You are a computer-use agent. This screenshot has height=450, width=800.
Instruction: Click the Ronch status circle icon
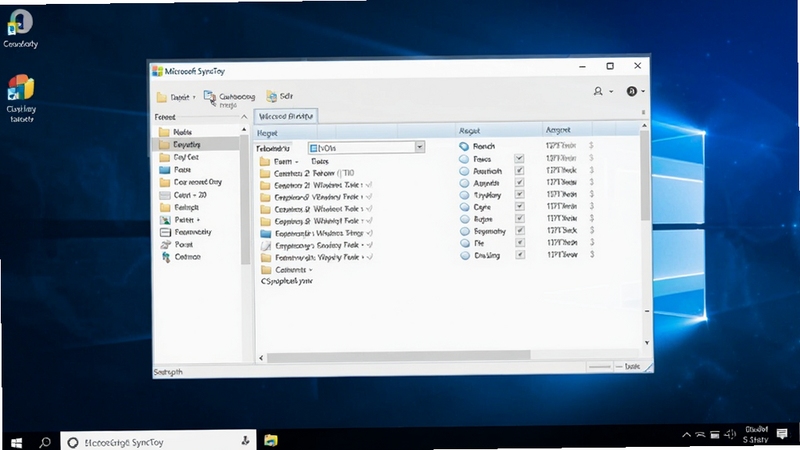464,146
